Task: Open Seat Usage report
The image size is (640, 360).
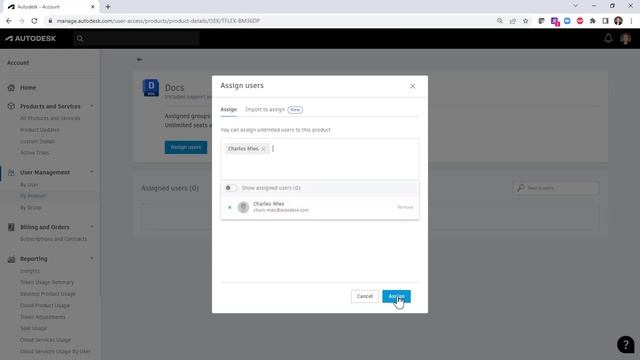Action: pyautogui.click(x=33, y=328)
